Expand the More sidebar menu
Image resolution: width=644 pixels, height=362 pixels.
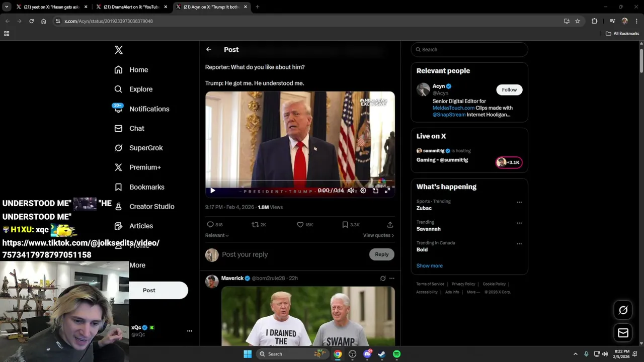coord(137,265)
